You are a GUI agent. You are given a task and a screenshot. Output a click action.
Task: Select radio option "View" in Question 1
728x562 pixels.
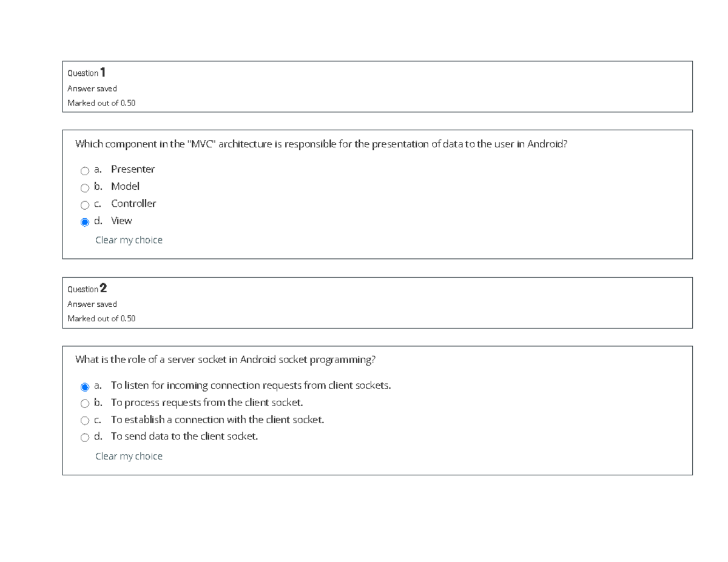tap(85, 221)
